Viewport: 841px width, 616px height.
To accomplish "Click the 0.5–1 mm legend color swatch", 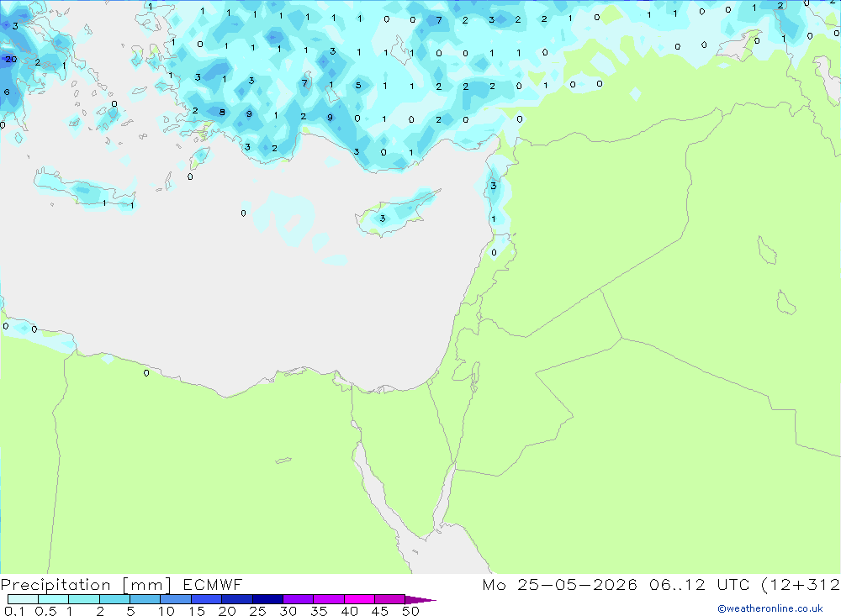I will point(54,599).
